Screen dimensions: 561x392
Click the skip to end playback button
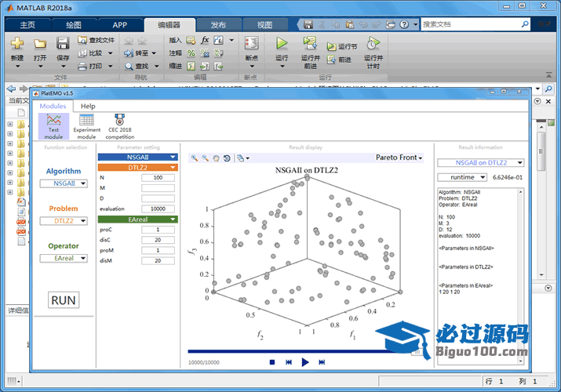click(322, 362)
